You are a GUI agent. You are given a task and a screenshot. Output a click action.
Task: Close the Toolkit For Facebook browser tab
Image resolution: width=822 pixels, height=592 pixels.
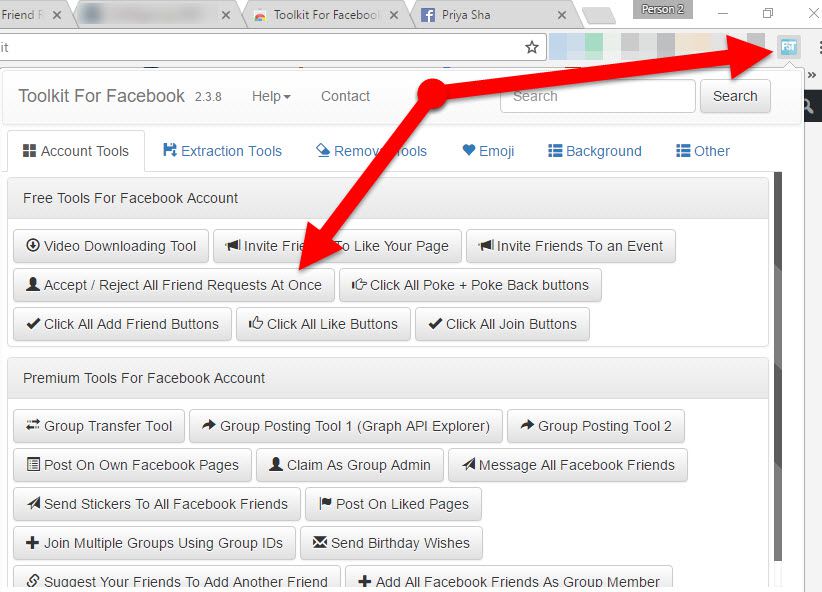point(394,15)
